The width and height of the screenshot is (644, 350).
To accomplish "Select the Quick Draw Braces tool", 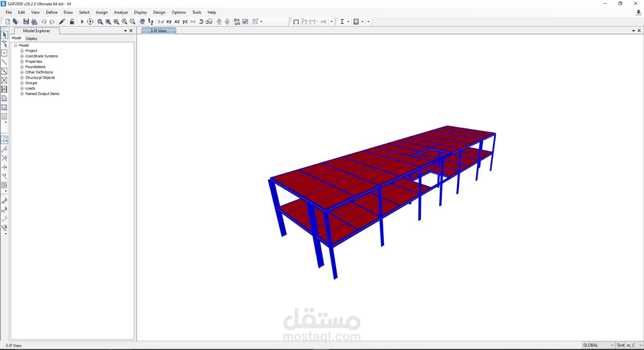I will (4, 80).
